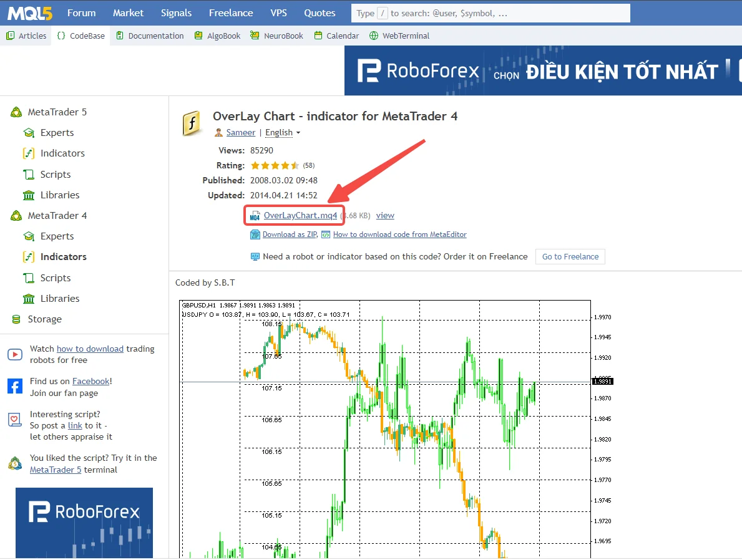Open the Freelance menu item
This screenshot has width=742, height=560.
pos(231,13)
